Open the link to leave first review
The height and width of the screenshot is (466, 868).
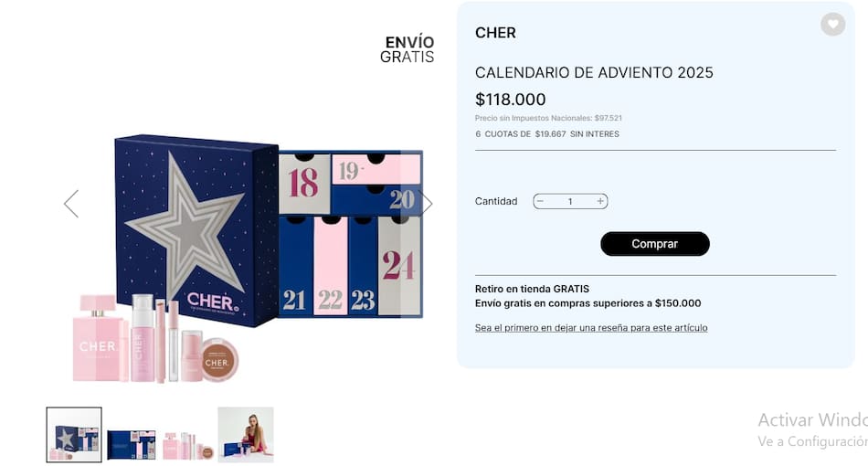(590, 328)
